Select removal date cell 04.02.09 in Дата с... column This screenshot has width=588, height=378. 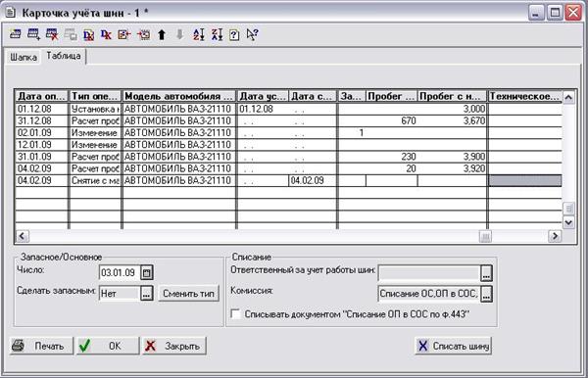(314, 181)
